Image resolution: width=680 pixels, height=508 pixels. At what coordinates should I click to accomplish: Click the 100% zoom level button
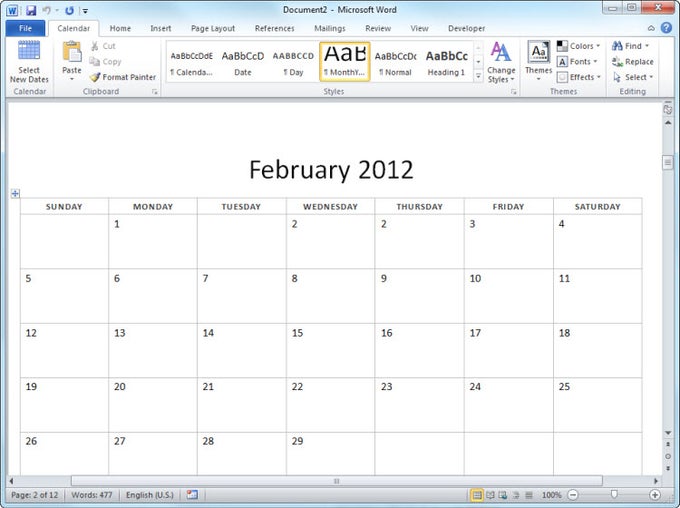click(x=551, y=495)
